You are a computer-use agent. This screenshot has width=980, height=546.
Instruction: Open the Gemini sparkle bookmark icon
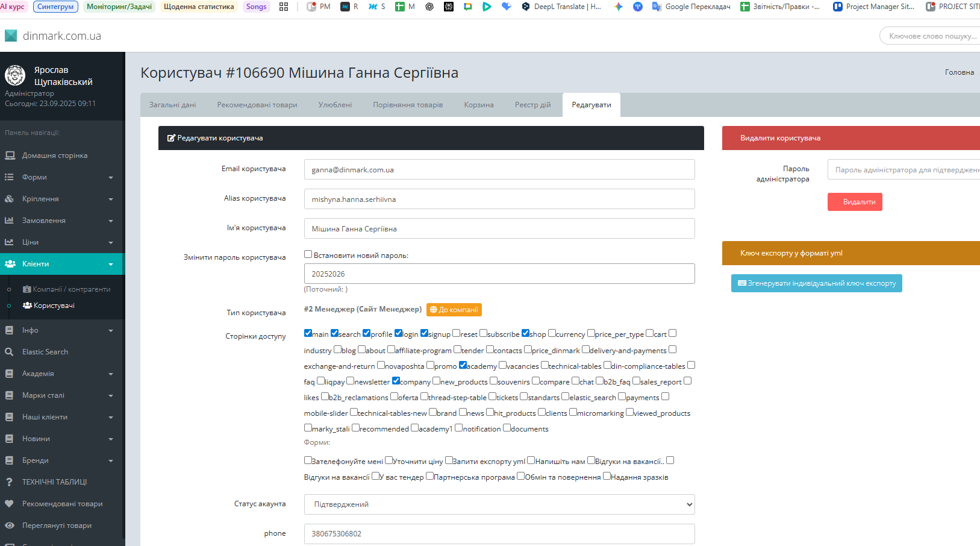pos(619,7)
